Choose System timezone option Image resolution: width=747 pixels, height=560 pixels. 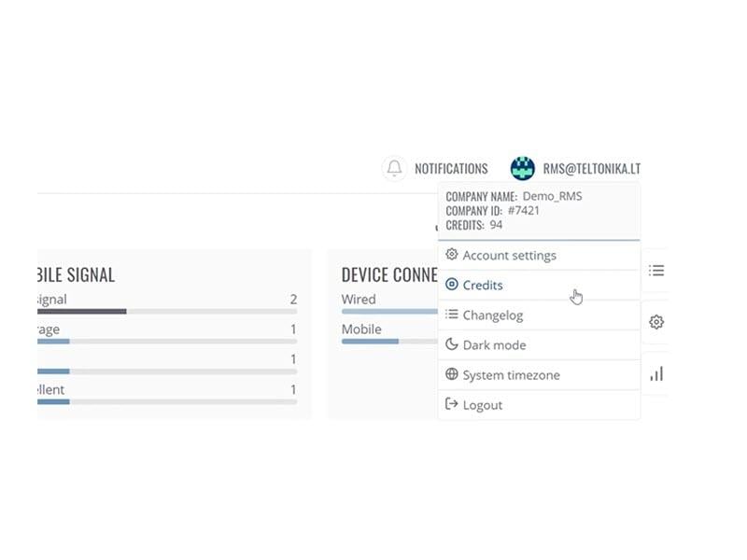tap(539, 375)
